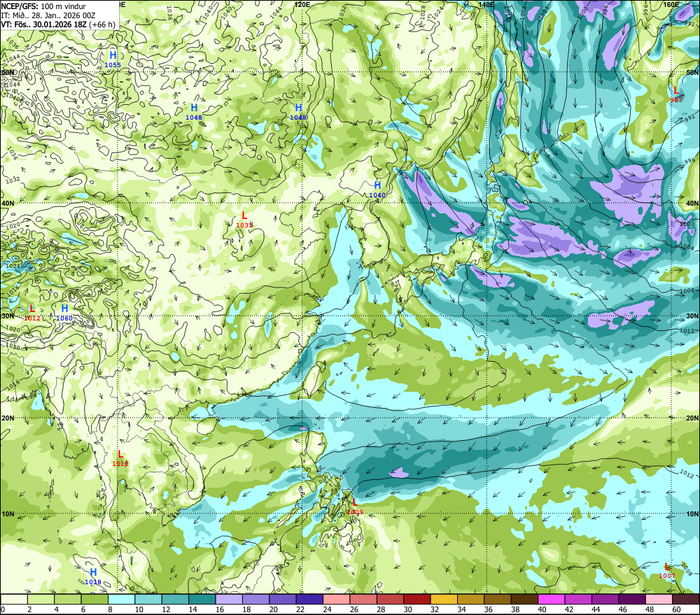This screenshot has width=700, height=615.
Task: Pick the 8–10 light cyan legend swatch
Action: coord(122,599)
